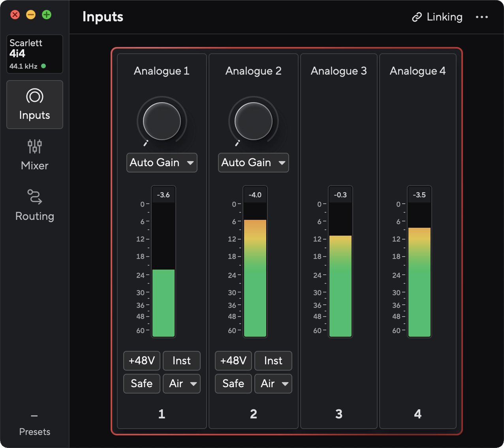Toggle Safe mode on channel 2

tap(233, 384)
